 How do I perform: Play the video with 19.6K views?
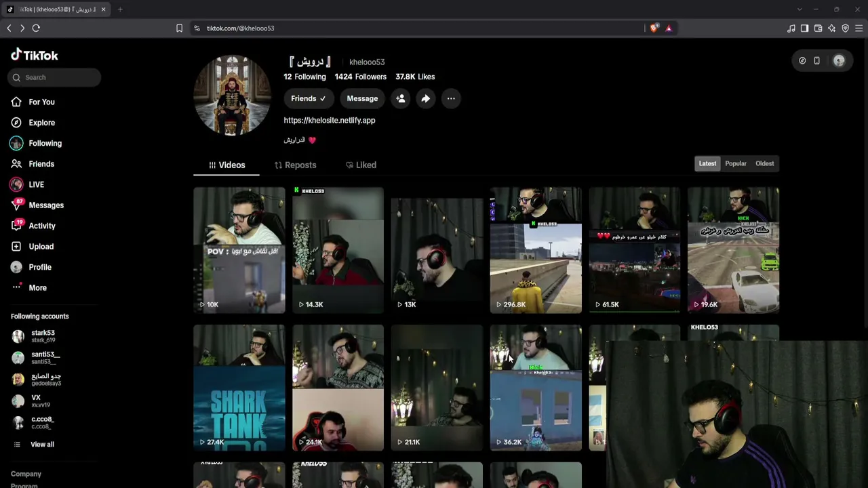pos(733,250)
